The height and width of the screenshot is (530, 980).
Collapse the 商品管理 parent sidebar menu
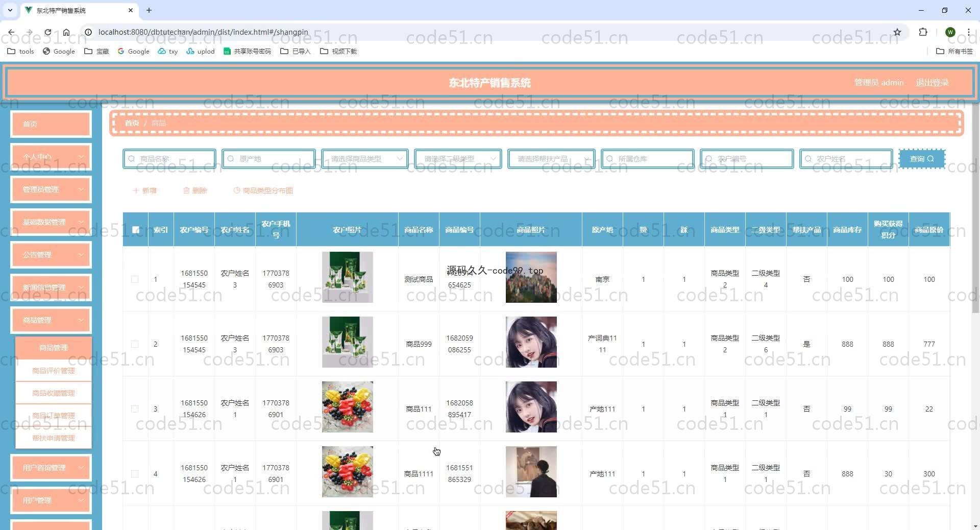[51, 320]
